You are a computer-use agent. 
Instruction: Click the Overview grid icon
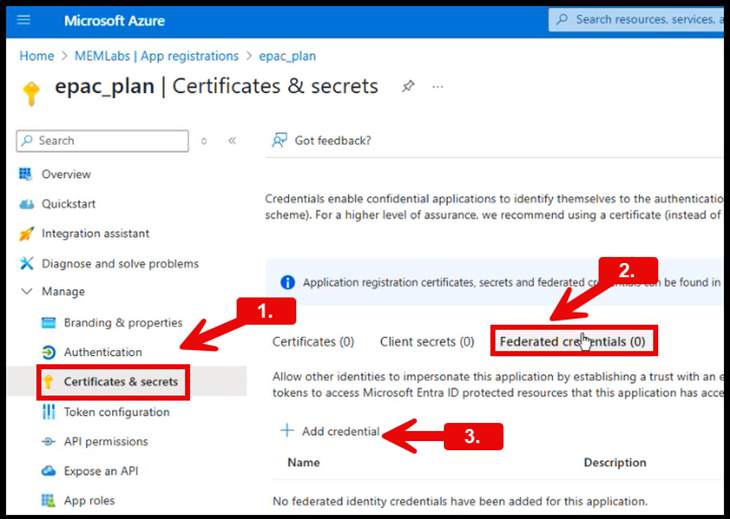pyautogui.click(x=26, y=174)
